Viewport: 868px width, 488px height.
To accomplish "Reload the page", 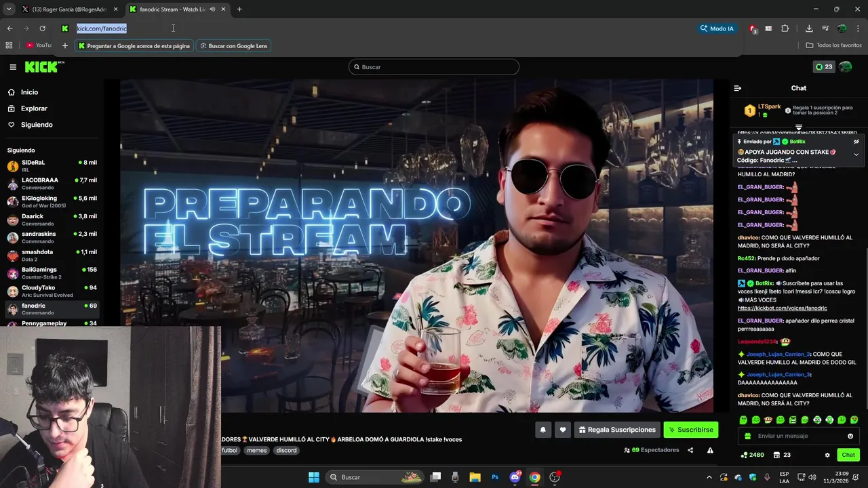I will click(42, 28).
